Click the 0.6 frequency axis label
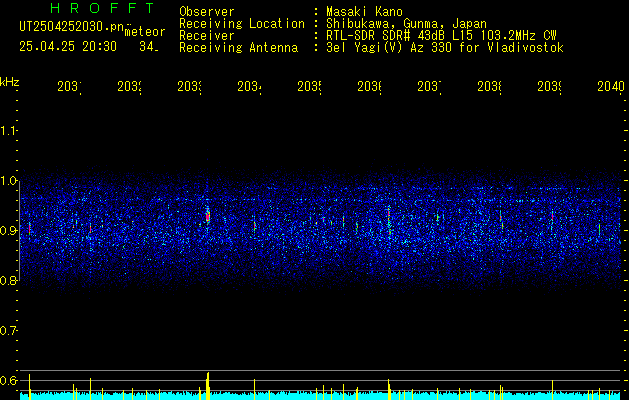This screenshot has height=400, width=629. (x=9, y=380)
